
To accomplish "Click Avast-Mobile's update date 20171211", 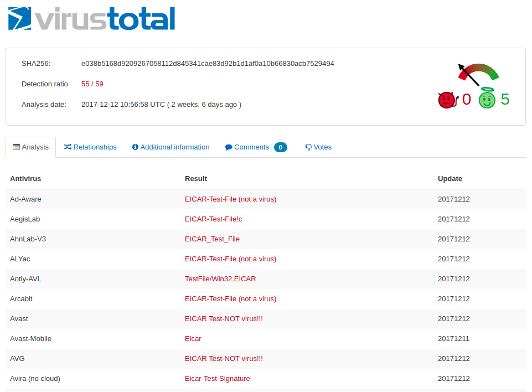I will coord(453,339).
